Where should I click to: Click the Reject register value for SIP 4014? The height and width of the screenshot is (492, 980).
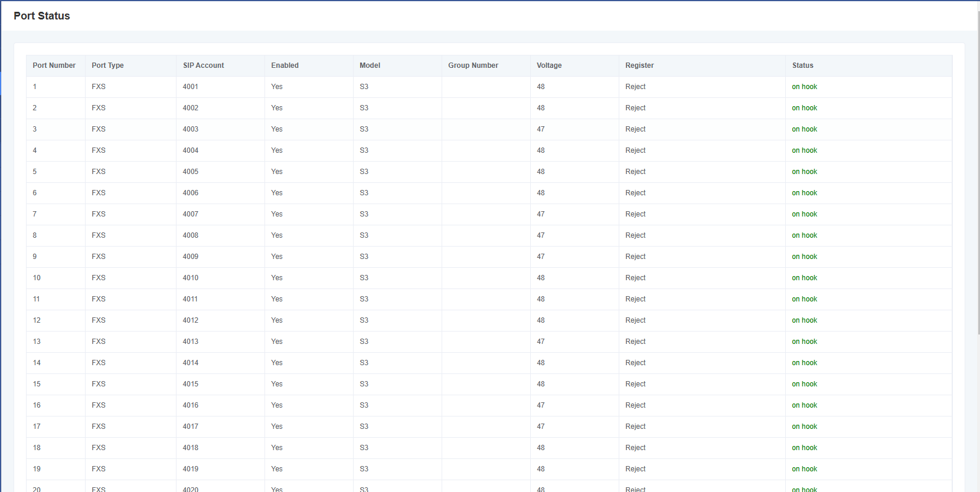[x=635, y=363]
